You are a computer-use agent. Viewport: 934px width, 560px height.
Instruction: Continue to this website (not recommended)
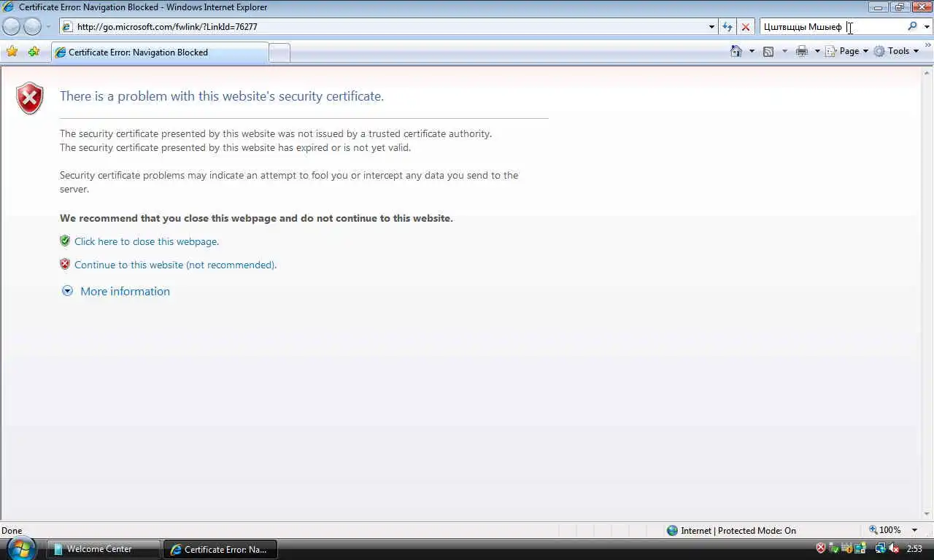click(175, 265)
